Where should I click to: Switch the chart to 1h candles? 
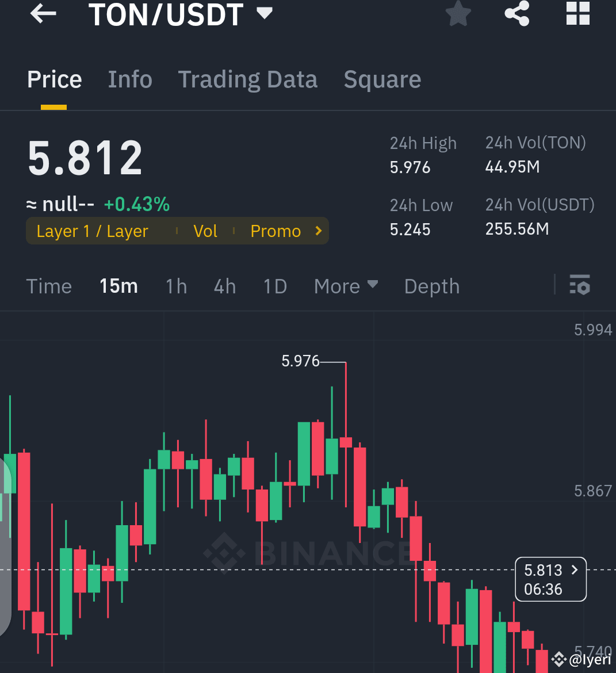click(x=176, y=286)
